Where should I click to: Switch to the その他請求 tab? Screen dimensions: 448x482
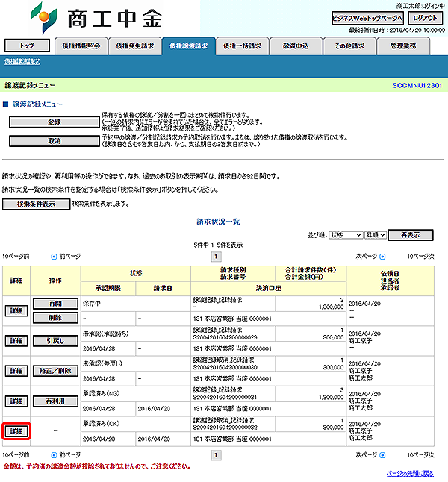click(349, 46)
